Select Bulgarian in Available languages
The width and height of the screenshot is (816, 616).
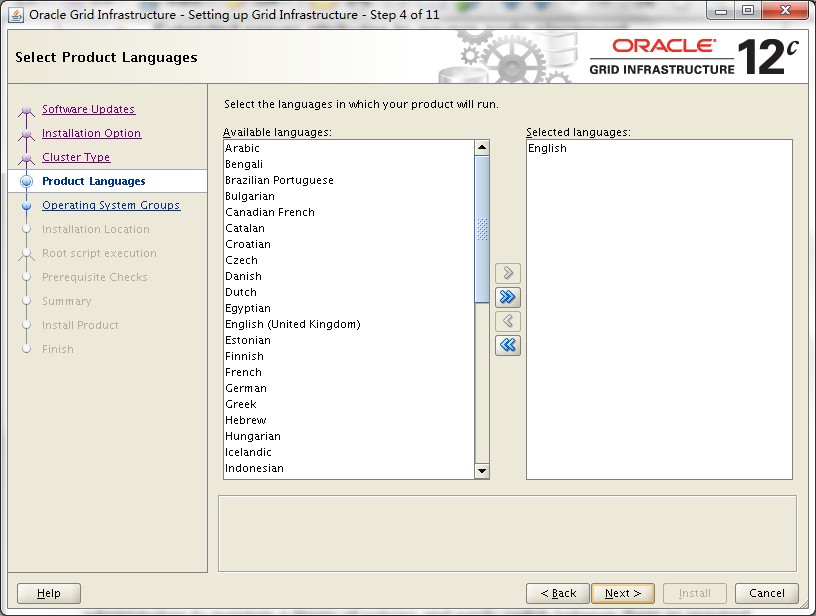[x=349, y=196]
